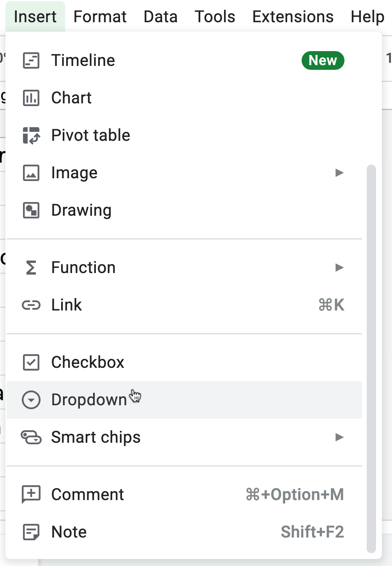Select the Checkbox insert icon
Image resolution: width=392 pixels, height=566 pixels.
tap(31, 362)
